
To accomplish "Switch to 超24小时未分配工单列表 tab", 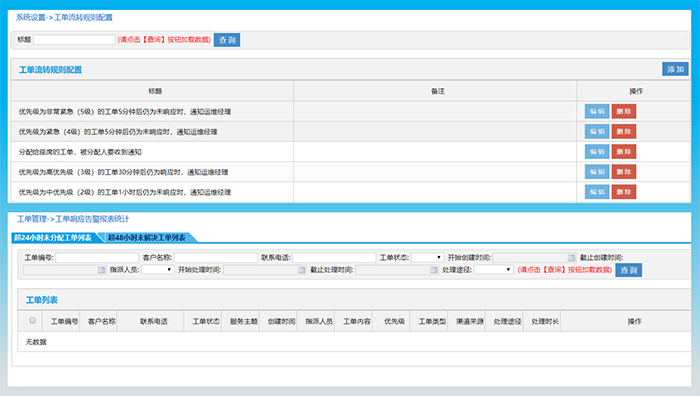I will pos(53,238).
